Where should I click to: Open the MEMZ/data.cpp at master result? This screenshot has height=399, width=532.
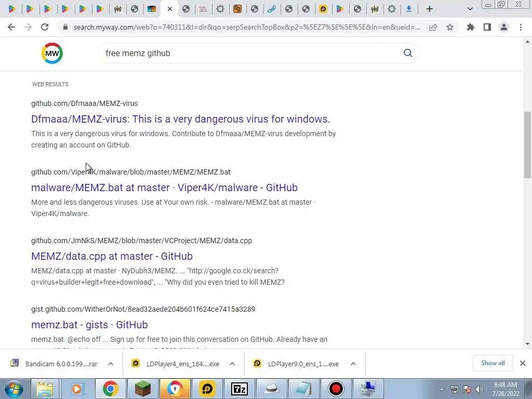pyautogui.click(x=112, y=256)
